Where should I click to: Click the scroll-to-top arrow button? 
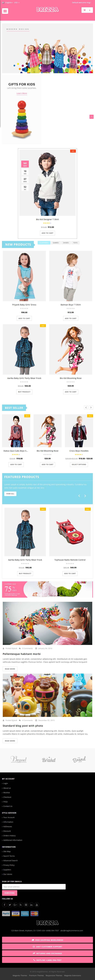(x=91, y=116)
